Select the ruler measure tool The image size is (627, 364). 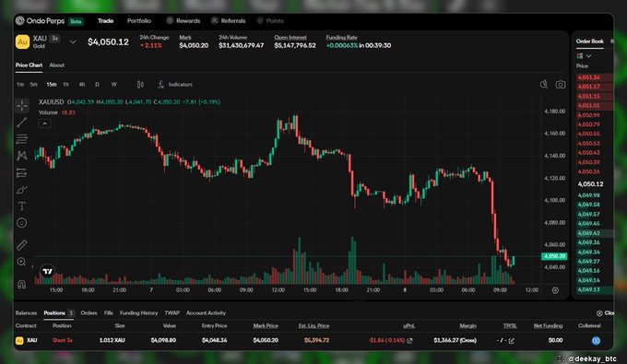[21, 245]
